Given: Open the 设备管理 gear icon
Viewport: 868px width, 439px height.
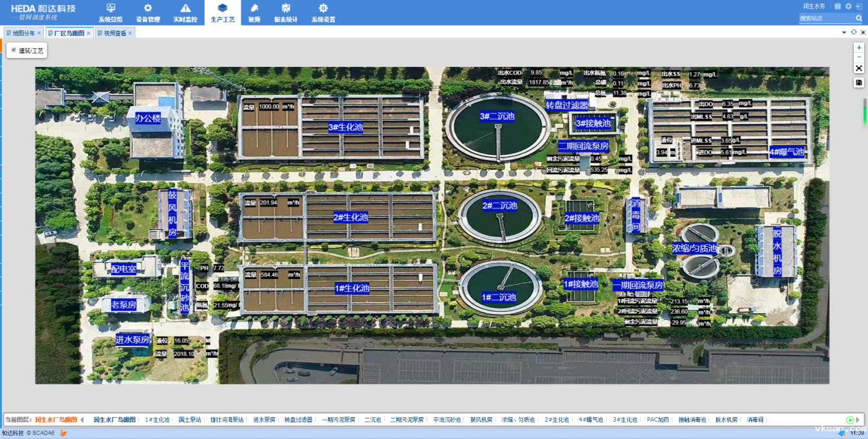Looking at the screenshot, I should pyautogui.click(x=148, y=8).
